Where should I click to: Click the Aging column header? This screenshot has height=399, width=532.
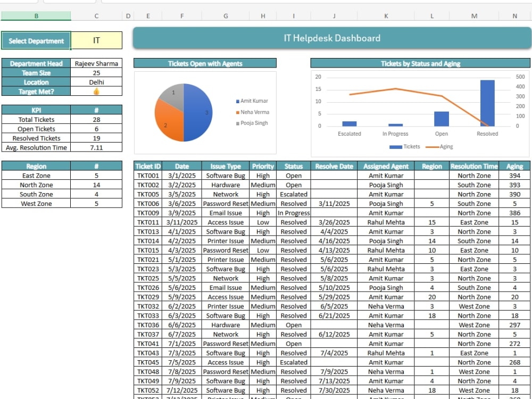(514, 166)
